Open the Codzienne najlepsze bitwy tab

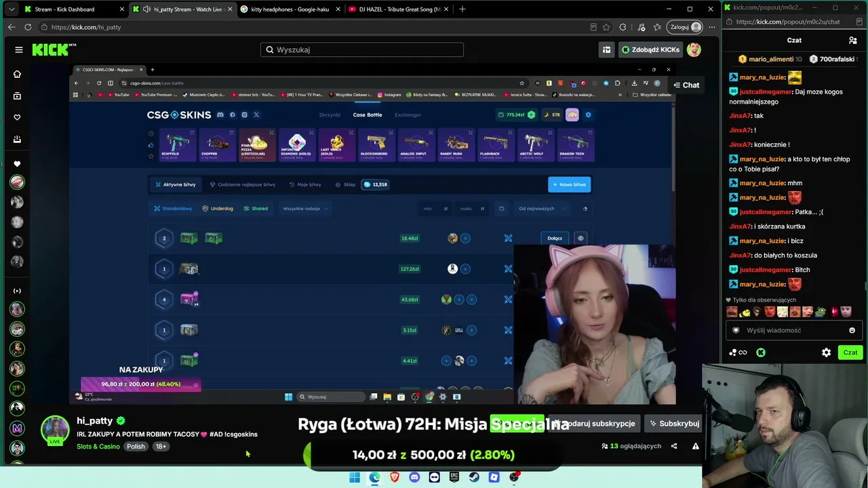[x=242, y=184]
